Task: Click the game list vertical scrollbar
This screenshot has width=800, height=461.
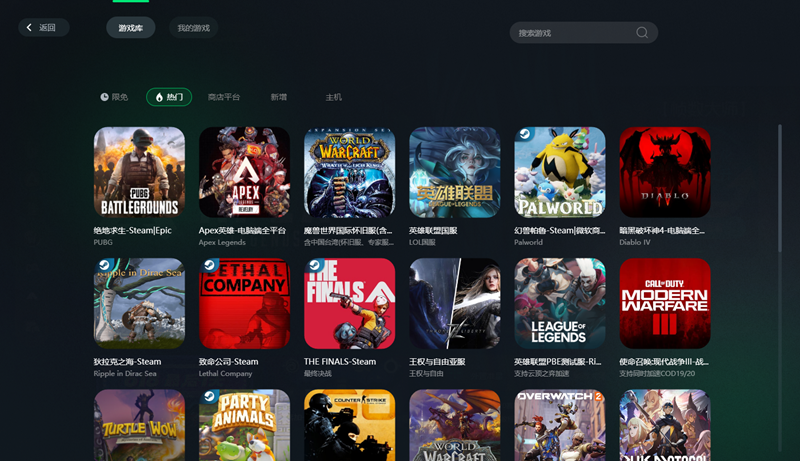Action: pos(780,188)
